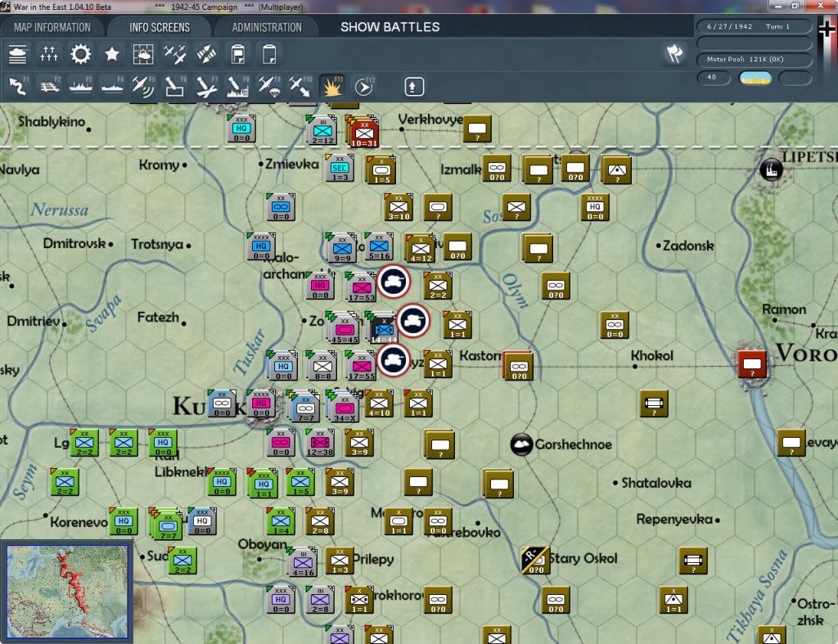
Task: Toggle F11 show battles explosion icon
Action: [332, 87]
